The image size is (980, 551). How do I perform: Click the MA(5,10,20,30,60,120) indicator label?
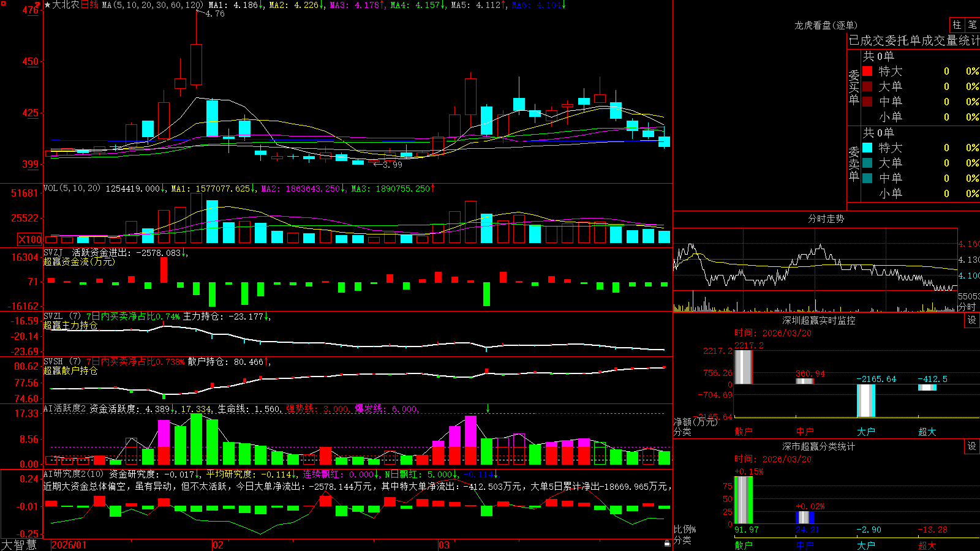153,5
